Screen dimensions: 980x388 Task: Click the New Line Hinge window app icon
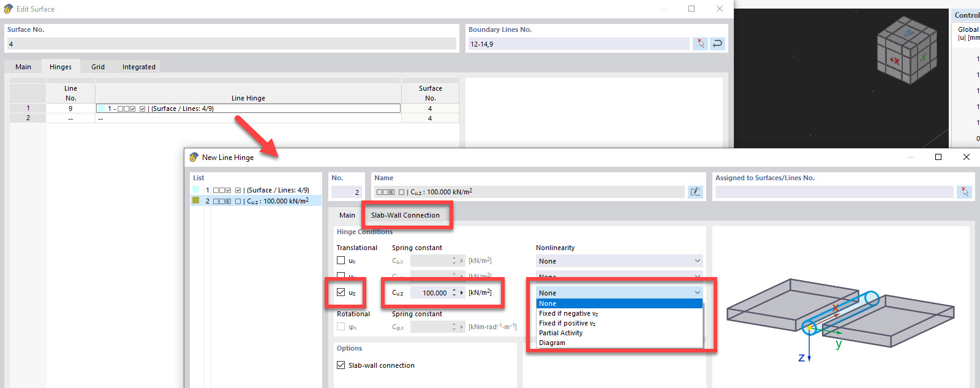(x=194, y=157)
